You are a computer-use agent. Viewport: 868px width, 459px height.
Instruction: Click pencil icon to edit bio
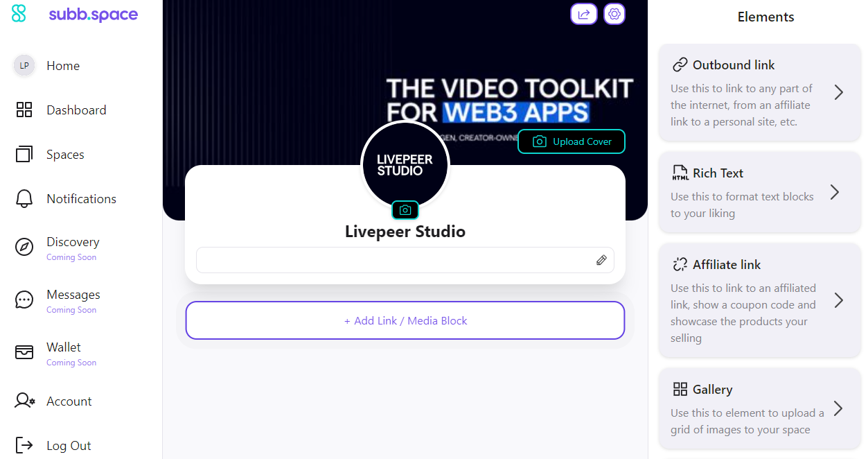pyautogui.click(x=601, y=260)
